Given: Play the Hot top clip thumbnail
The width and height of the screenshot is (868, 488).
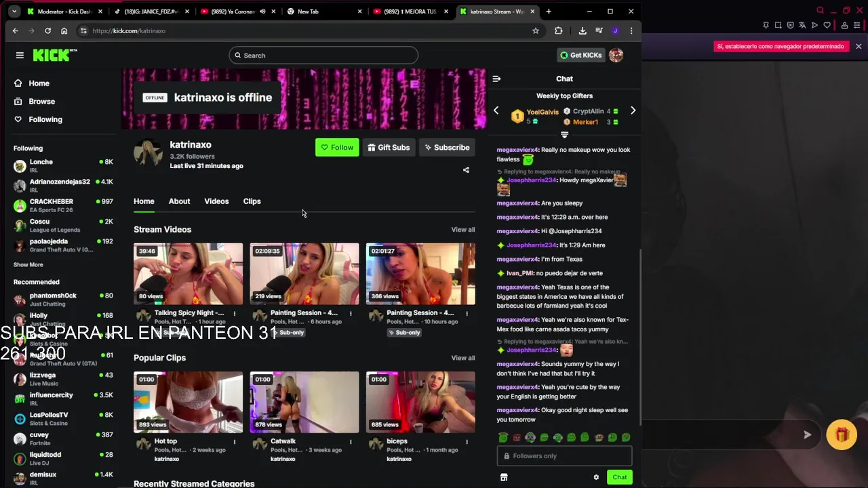Looking at the screenshot, I should pos(188,402).
